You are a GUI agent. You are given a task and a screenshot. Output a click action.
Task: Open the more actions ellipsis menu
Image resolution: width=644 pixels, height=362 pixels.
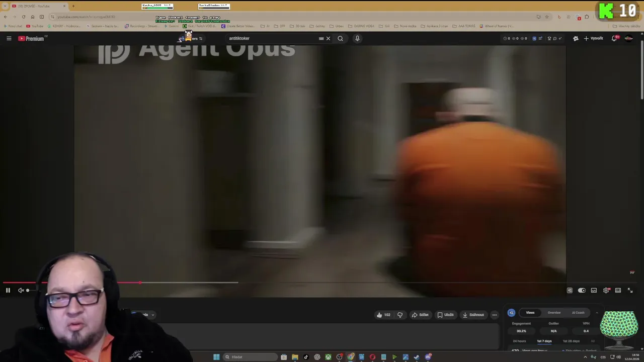(x=494, y=315)
